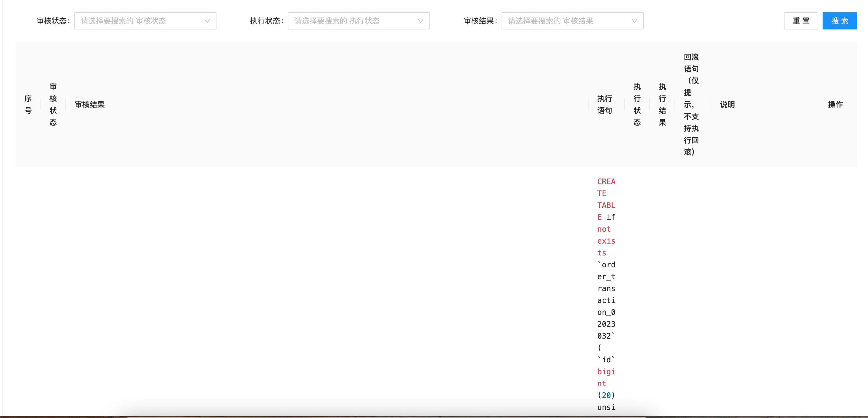Click the 审核结果 column header
The width and height of the screenshot is (868, 418).
click(90, 104)
